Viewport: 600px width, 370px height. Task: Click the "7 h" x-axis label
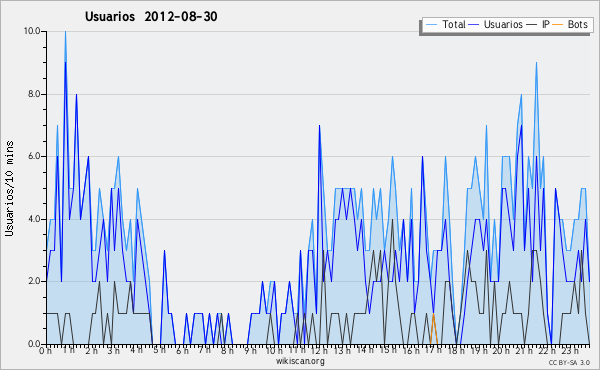pyautogui.click(x=205, y=350)
